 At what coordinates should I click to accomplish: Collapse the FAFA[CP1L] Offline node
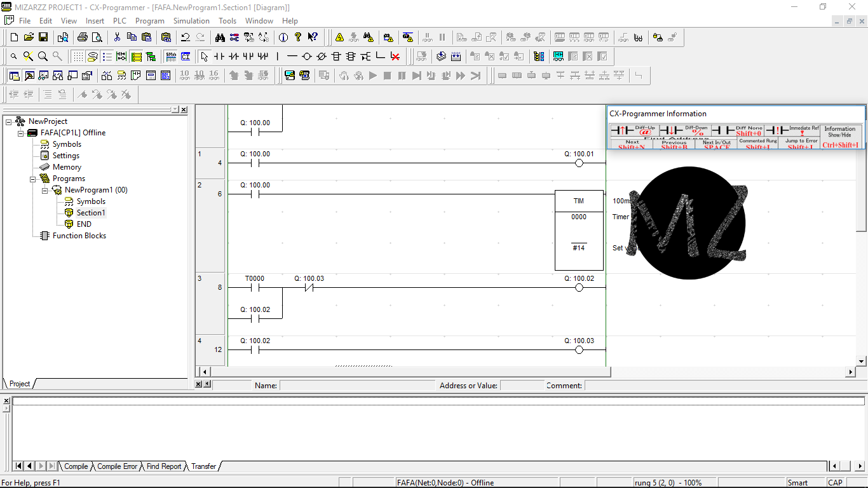pyautogui.click(x=20, y=133)
